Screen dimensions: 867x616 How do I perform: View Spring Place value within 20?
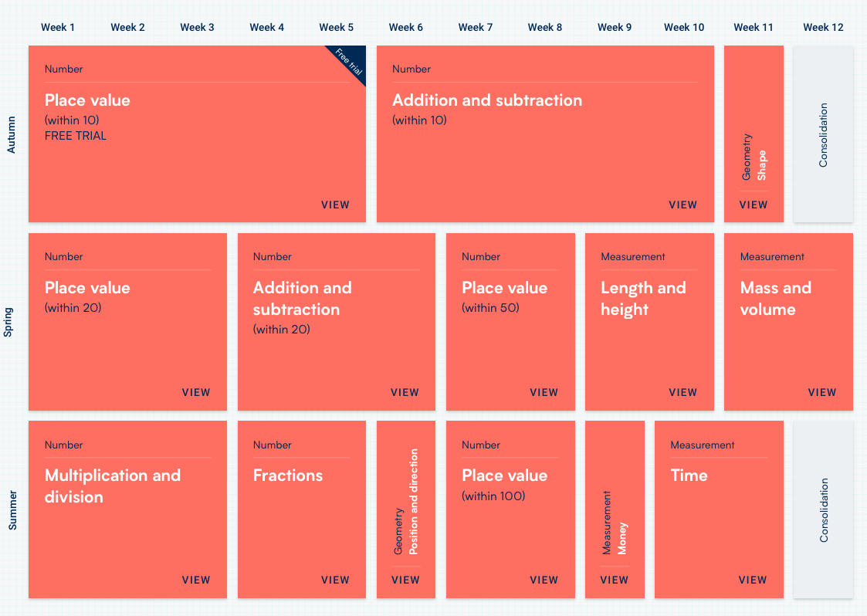pos(196,392)
